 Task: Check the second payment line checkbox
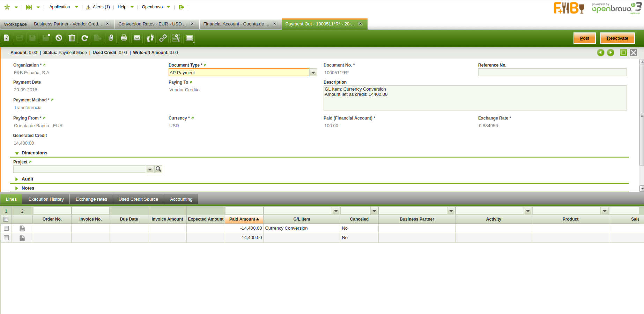click(6, 238)
